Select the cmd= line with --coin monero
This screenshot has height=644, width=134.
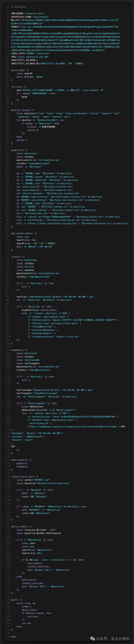click(60, 90)
